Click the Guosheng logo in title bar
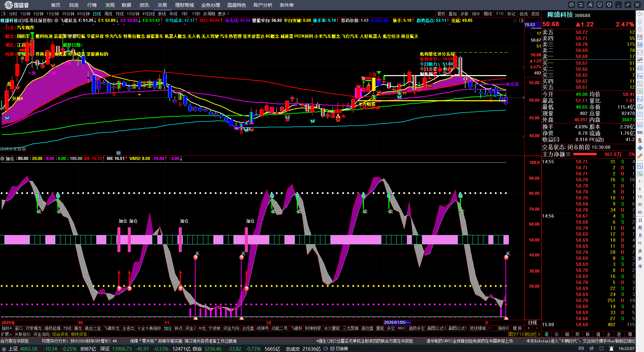 point(17,5)
